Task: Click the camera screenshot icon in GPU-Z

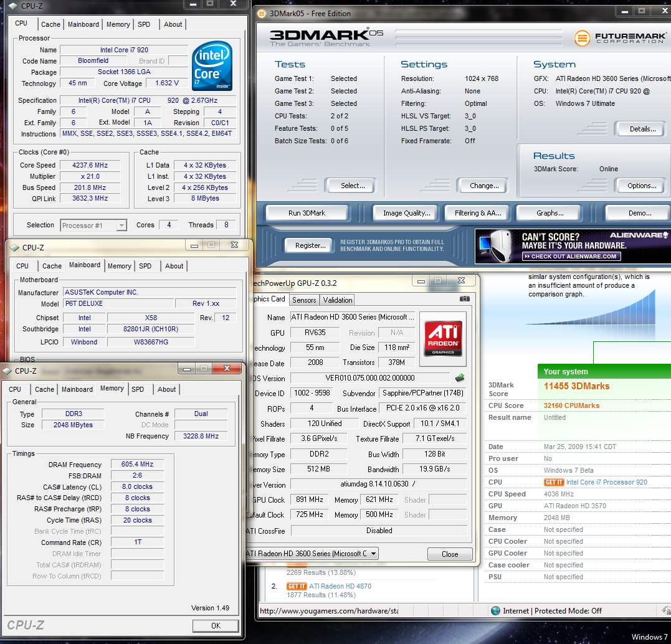Action: point(464,299)
